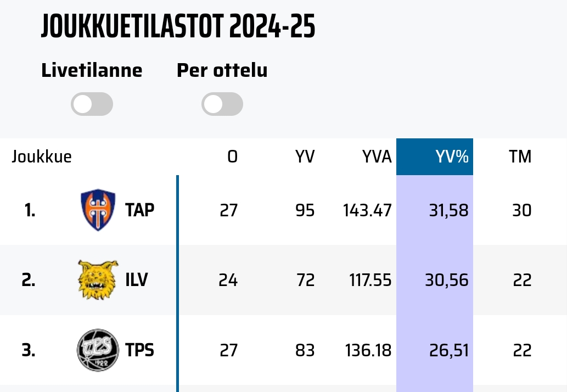Click the Ilves lynx logo
Screen dimensions: 567x392
[x=98, y=280]
